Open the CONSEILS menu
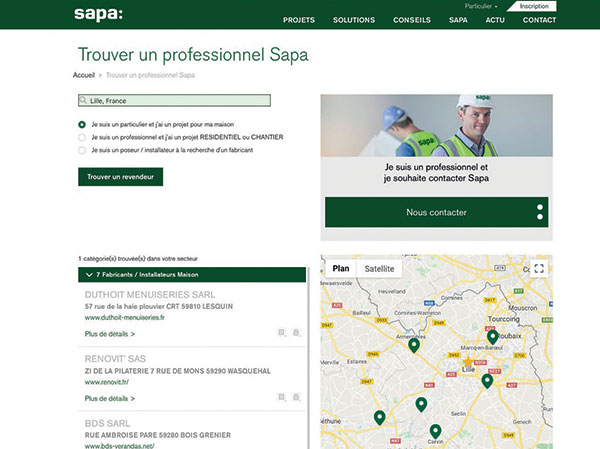This screenshot has height=449, width=600. 412,20
